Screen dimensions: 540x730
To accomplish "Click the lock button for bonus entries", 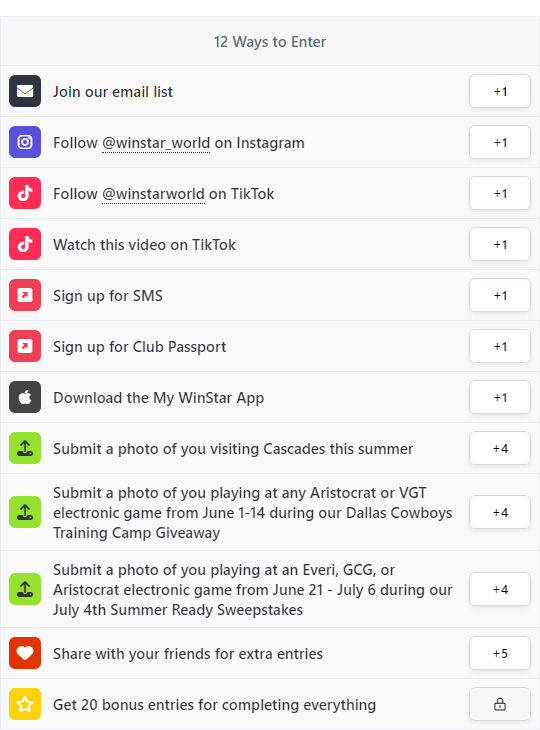I will [500, 704].
